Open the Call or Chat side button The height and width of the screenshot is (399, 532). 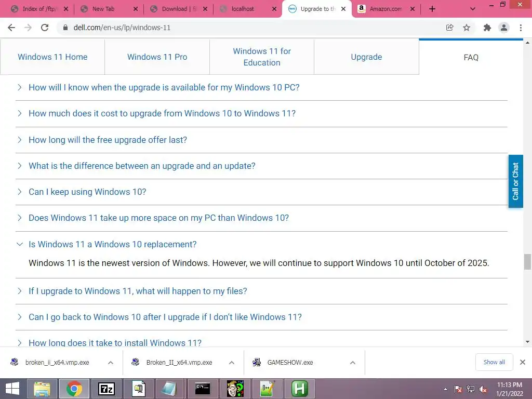click(x=515, y=181)
